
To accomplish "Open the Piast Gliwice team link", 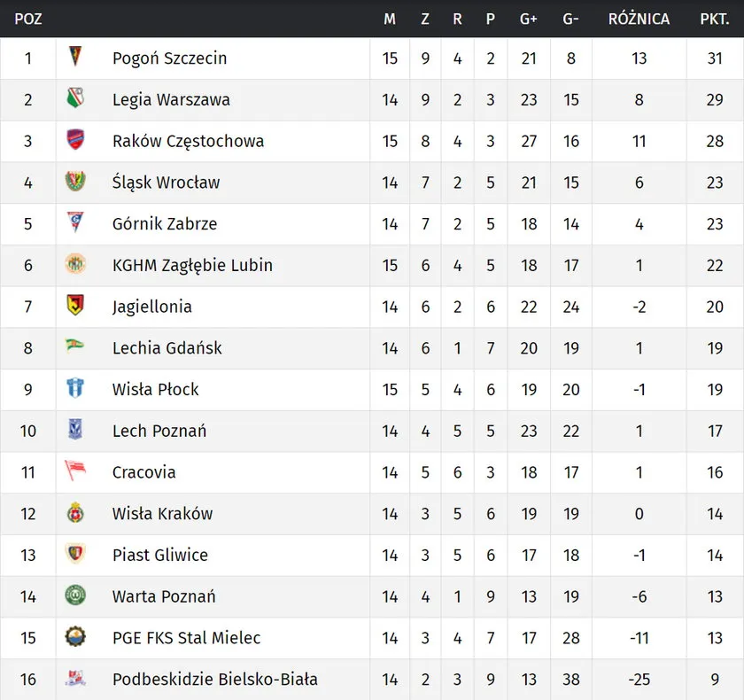I will pyautogui.click(x=159, y=555).
